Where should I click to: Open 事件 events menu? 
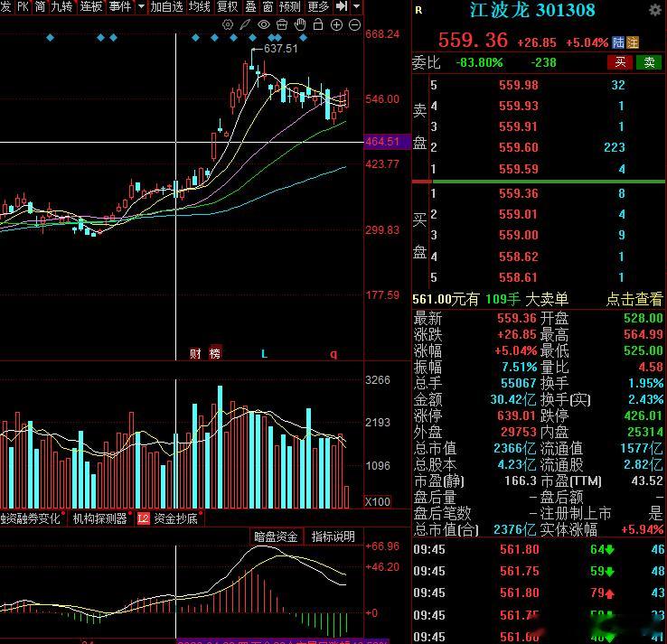[x=120, y=6]
